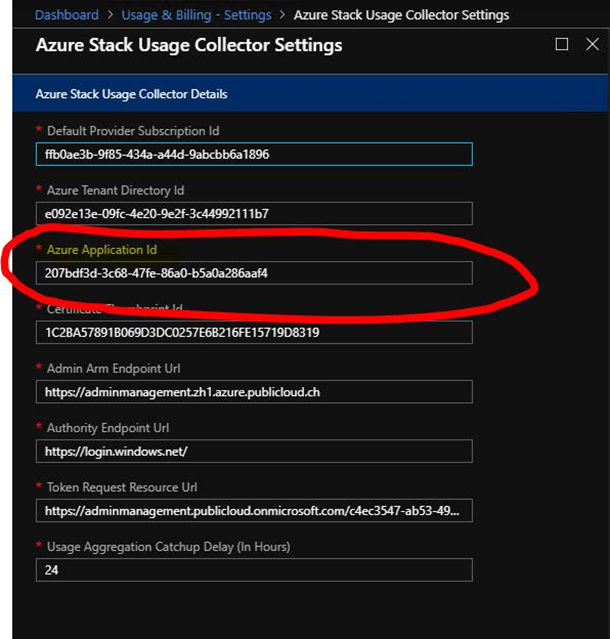Viewport: 610px width, 639px height.
Task: Maximize the Azure Stack Usage Collector Settings blade
Action: [562, 44]
